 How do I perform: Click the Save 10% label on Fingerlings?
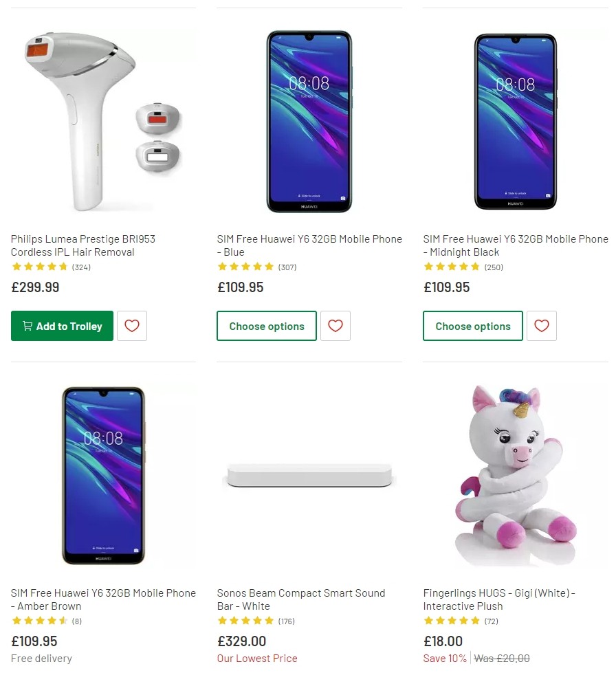[x=444, y=658]
